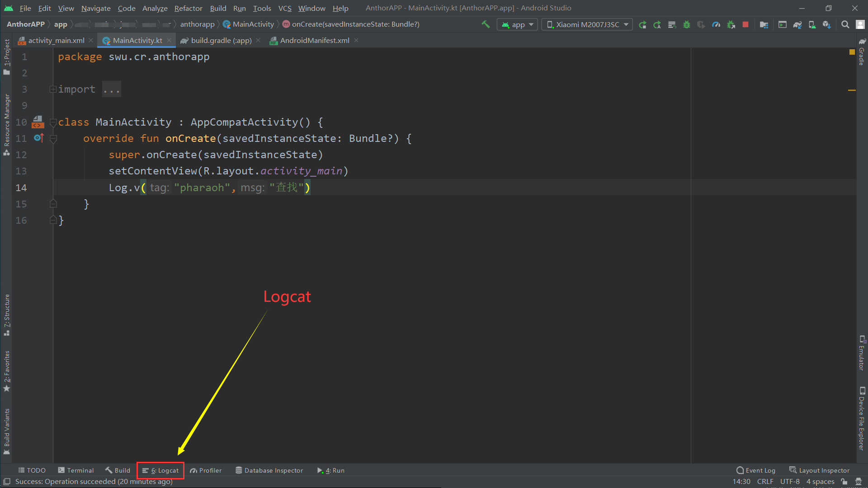Click the activity_main.xml editor tab
The height and width of the screenshot is (488, 868).
[56, 41]
